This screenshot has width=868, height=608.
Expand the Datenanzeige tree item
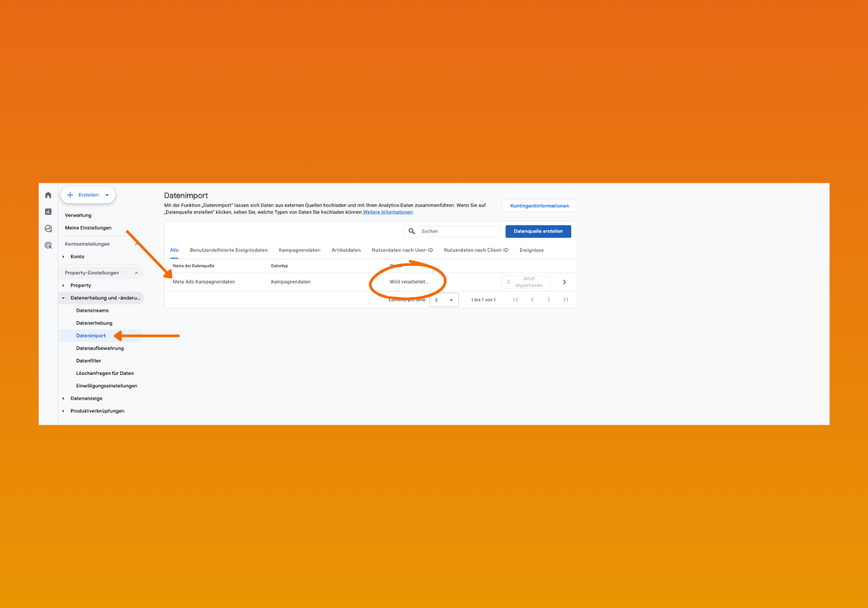pyautogui.click(x=64, y=399)
